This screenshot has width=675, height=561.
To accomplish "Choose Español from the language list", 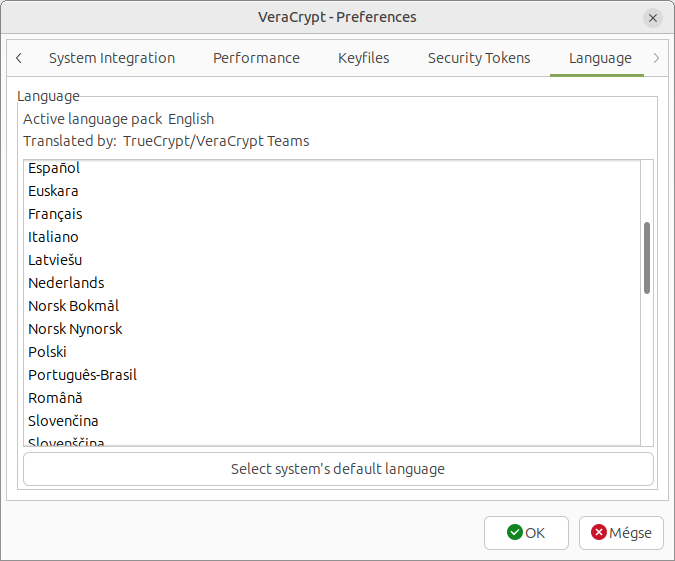I will point(54,168).
